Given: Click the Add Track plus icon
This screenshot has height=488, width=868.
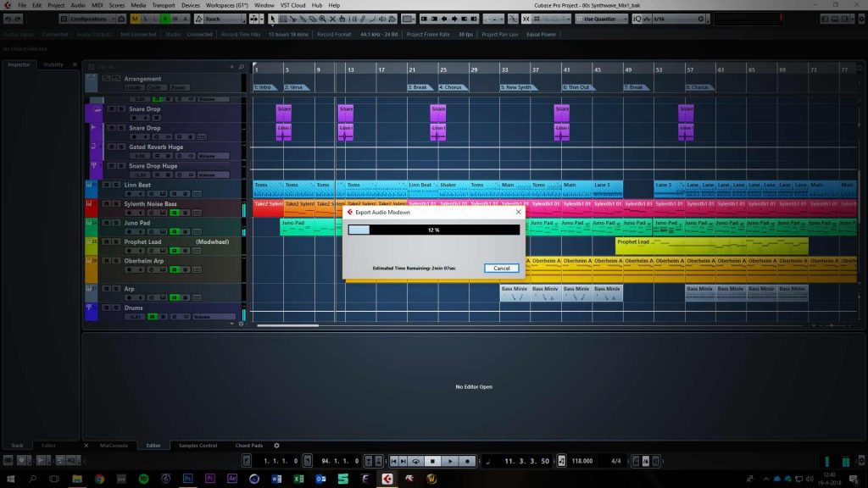Looking at the screenshot, I should click(x=231, y=67).
